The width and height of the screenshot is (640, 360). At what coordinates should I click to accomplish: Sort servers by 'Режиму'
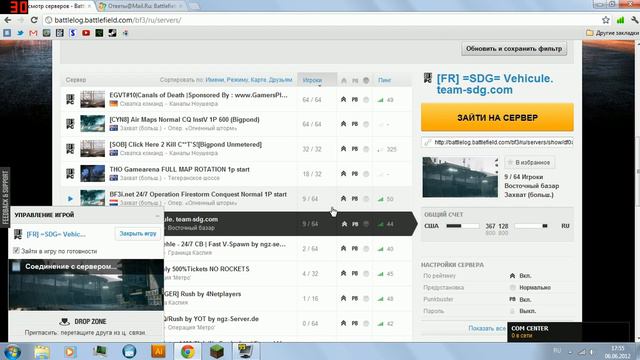pyautogui.click(x=238, y=80)
